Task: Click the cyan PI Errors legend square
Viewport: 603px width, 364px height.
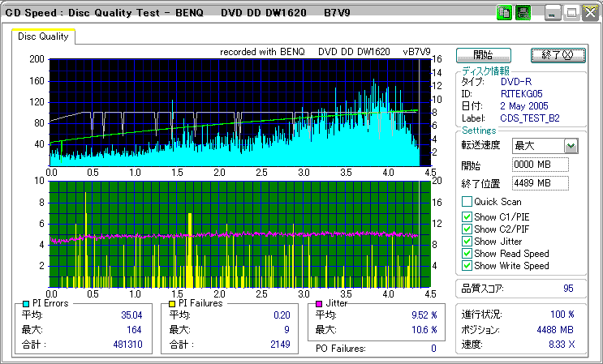Action: (27, 303)
